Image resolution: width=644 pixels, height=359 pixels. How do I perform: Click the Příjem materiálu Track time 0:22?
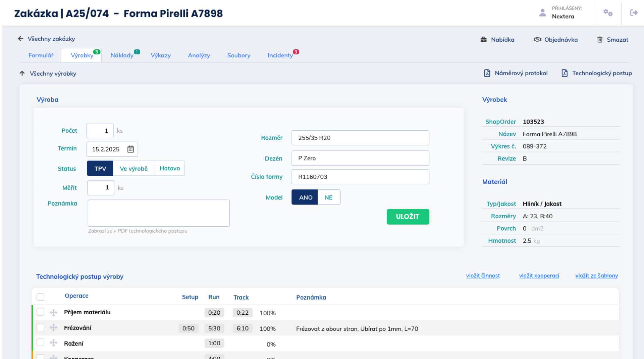coord(243,313)
